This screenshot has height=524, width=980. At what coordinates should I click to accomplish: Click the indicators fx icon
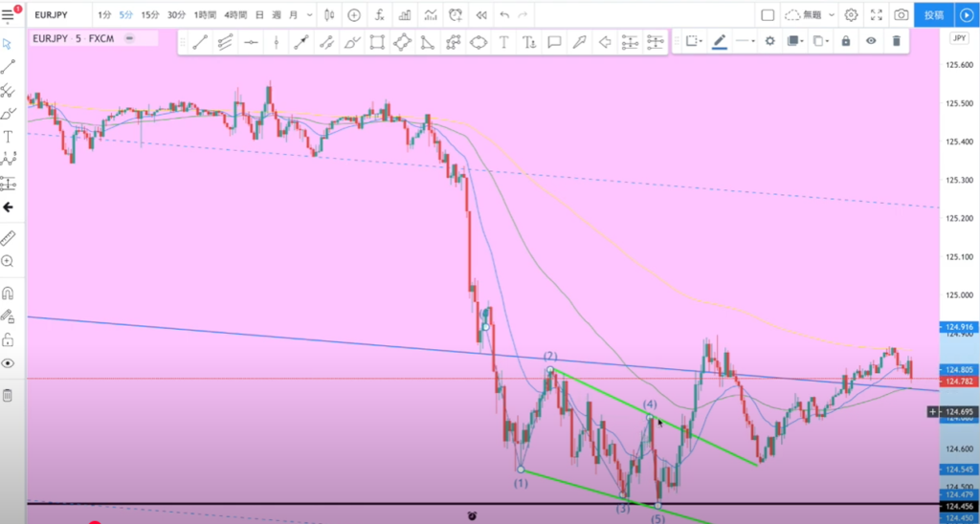point(380,15)
